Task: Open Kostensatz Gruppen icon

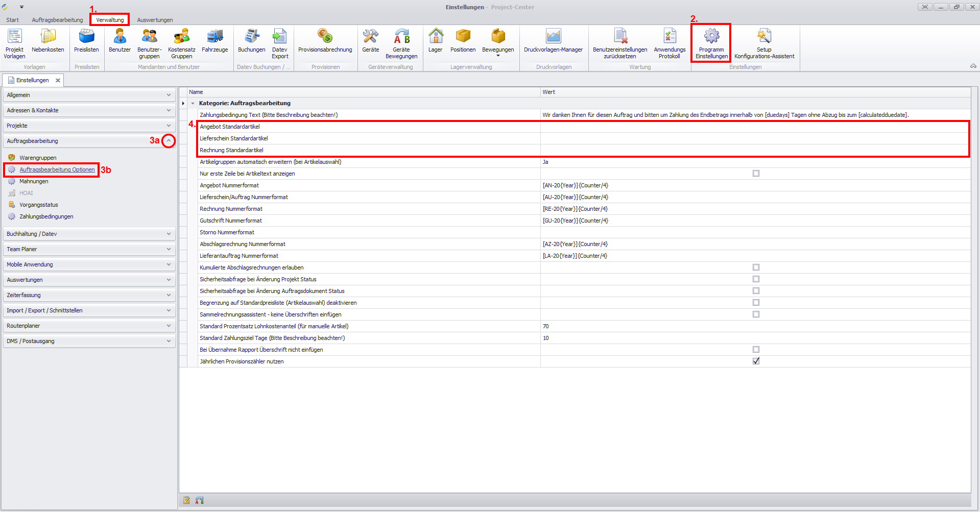Action: [181, 37]
